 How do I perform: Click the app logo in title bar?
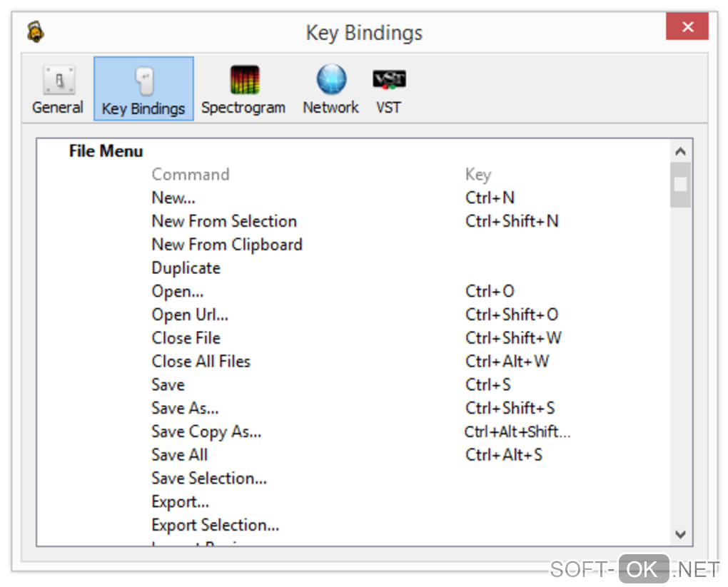[x=35, y=32]
